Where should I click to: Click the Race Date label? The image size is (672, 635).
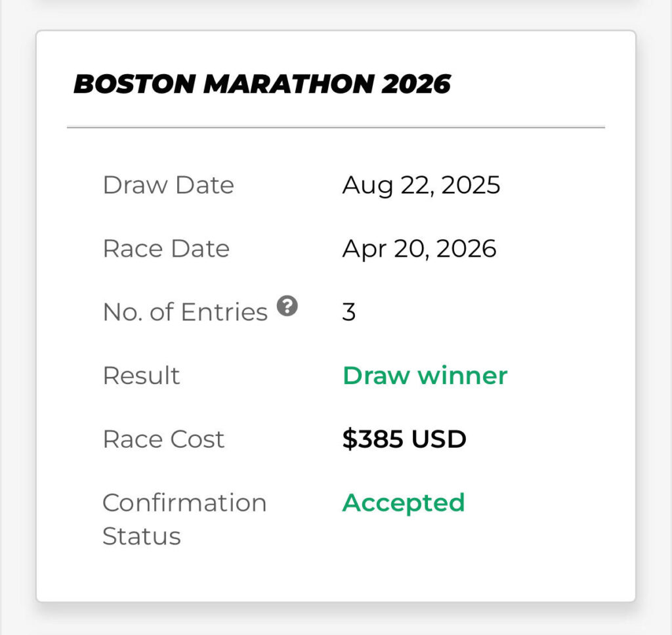tap(166, 249)
